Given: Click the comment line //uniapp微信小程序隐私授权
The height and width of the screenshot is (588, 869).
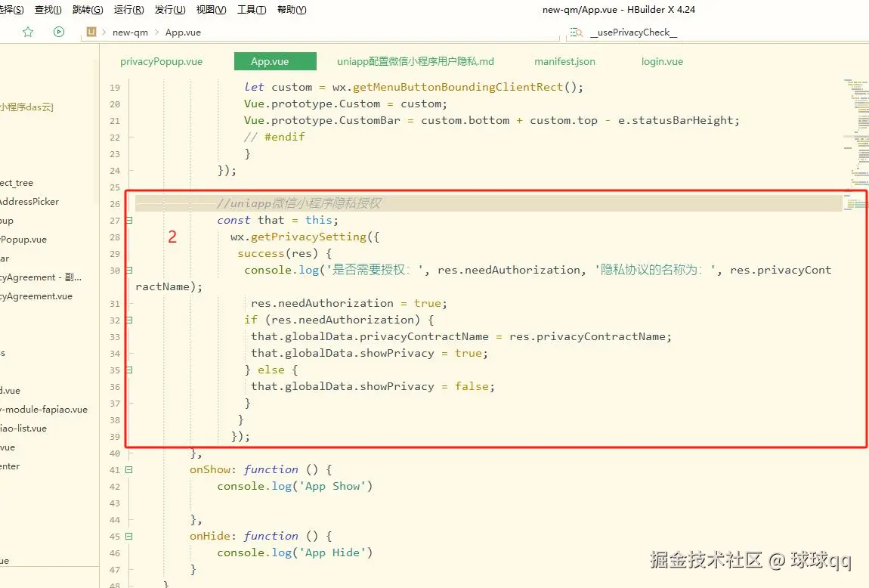Looking at the screenshot, I should [298, 203].
